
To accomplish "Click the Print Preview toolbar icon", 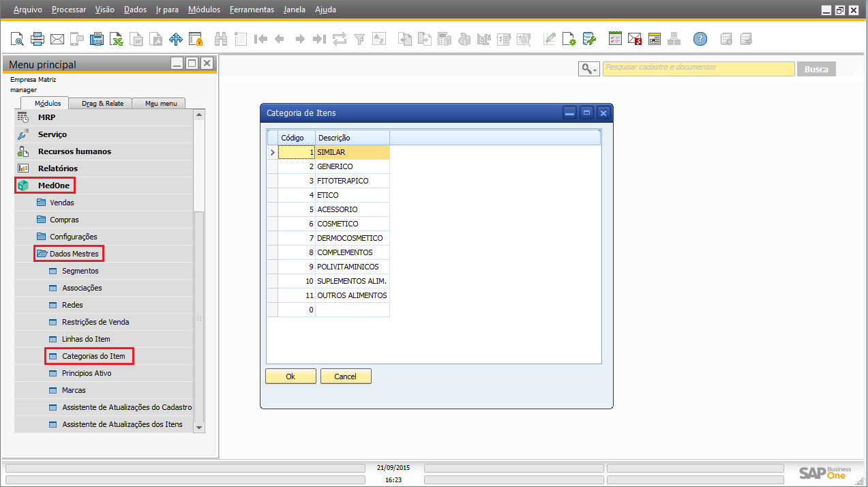I will coord(17,39).
